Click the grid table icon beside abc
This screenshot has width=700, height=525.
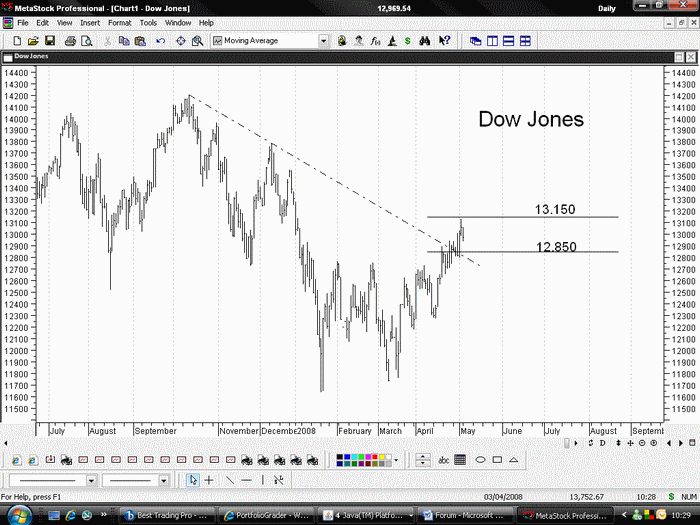[x=460, y=460]
